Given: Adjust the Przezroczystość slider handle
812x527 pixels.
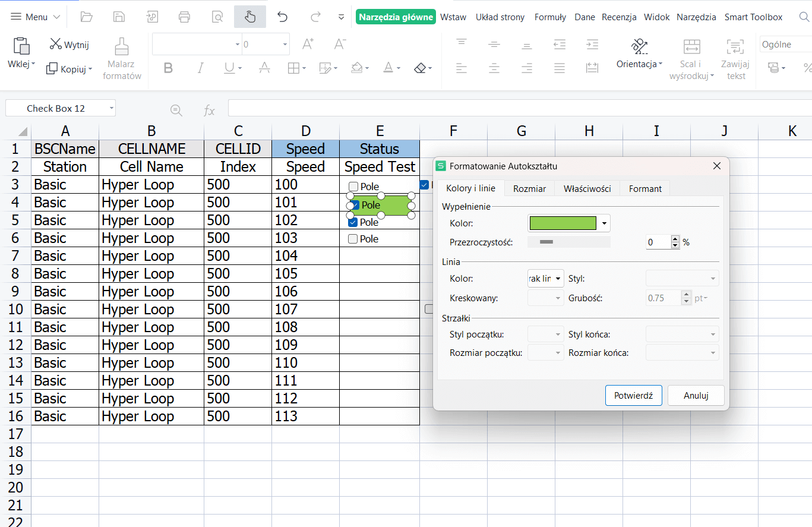Looking at the screenshot, I should 546,242.
